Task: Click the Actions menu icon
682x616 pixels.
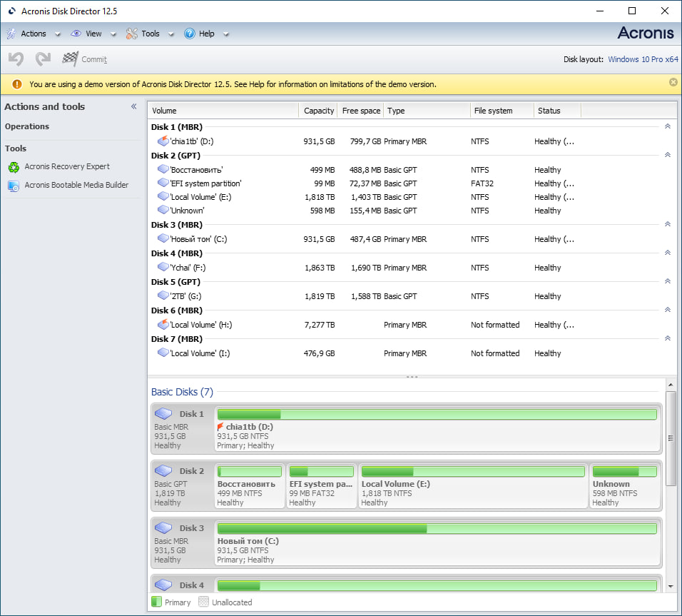Action: (x=11, y=34)
